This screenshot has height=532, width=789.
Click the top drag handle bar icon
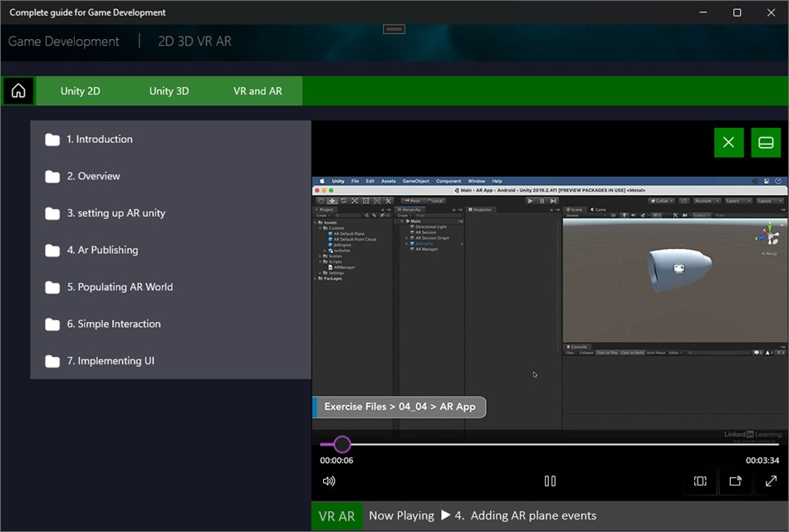point(394,30)
